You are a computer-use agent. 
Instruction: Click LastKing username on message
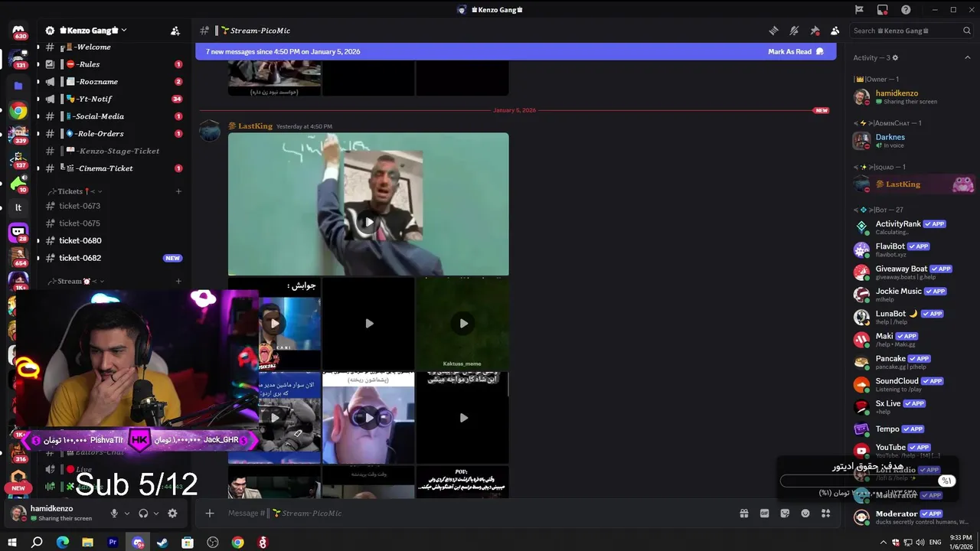click(x=255, y=126)
